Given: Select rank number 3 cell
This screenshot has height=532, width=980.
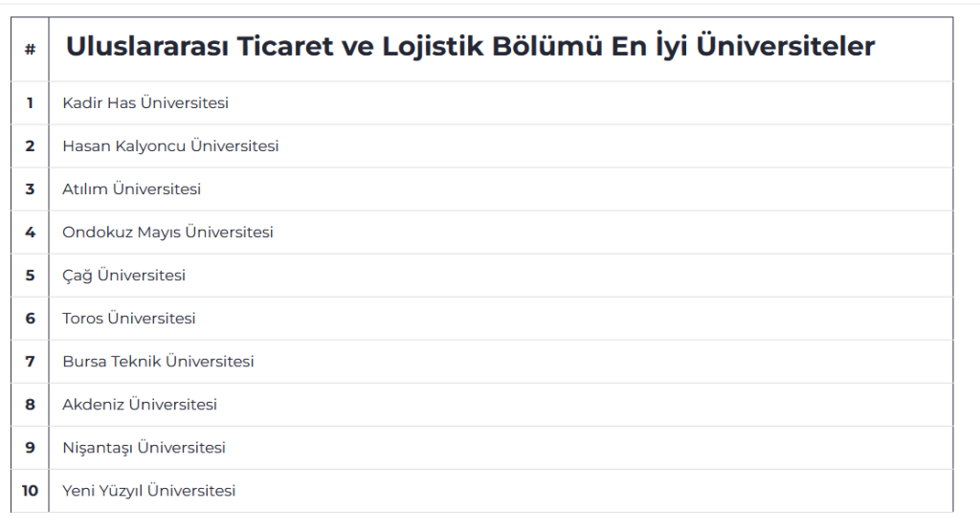Looking at the screenshot, I should pos(30,189).
